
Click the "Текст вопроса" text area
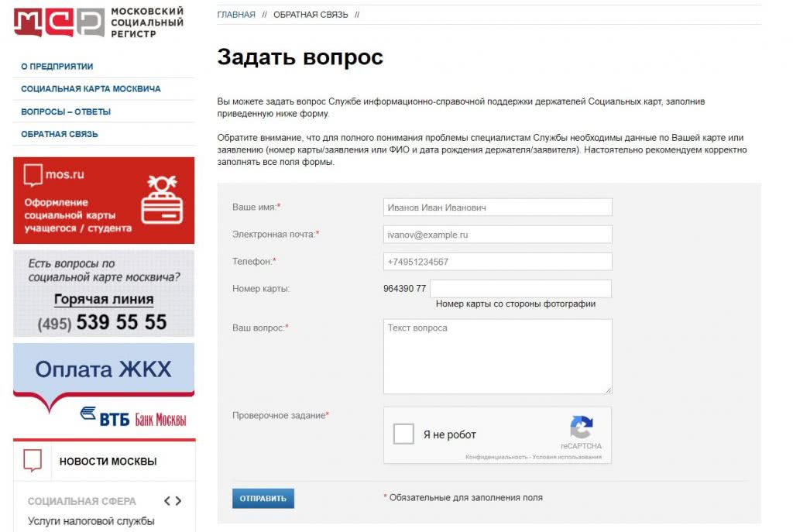497,356
